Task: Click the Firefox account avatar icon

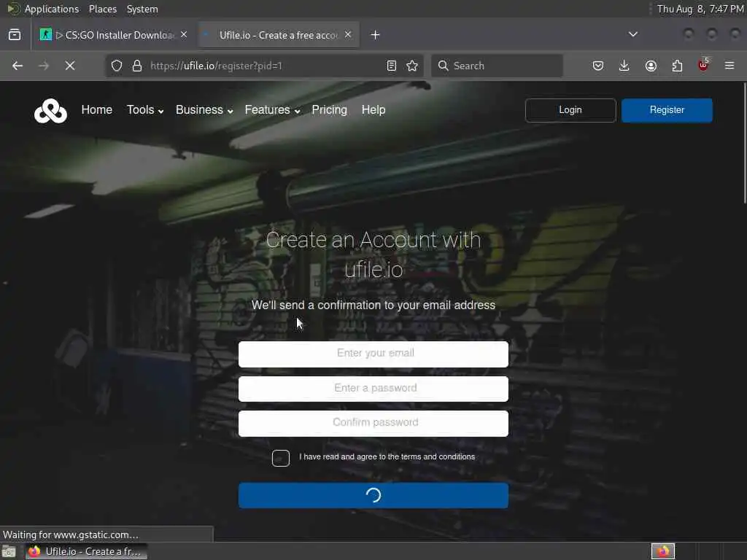Action: pyautogui.click(x=651, y=66)
